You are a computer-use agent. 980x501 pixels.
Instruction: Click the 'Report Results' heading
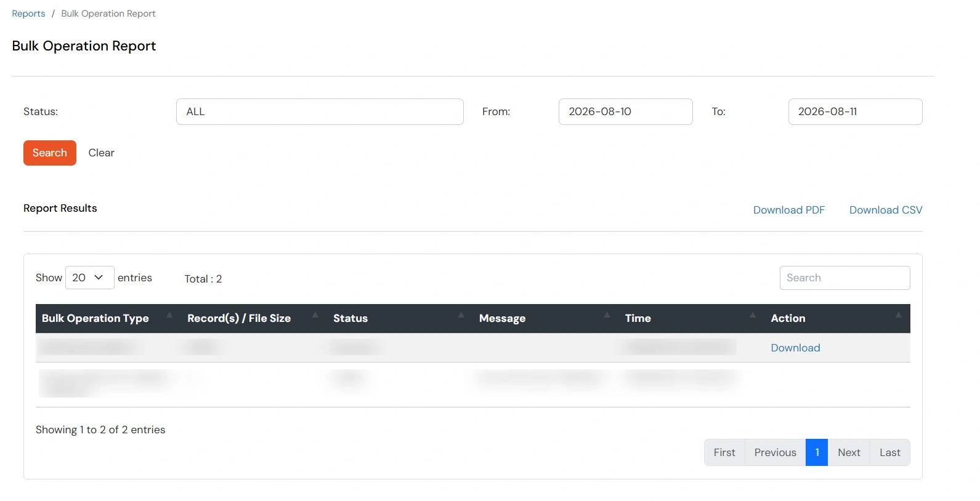point(60,208)
